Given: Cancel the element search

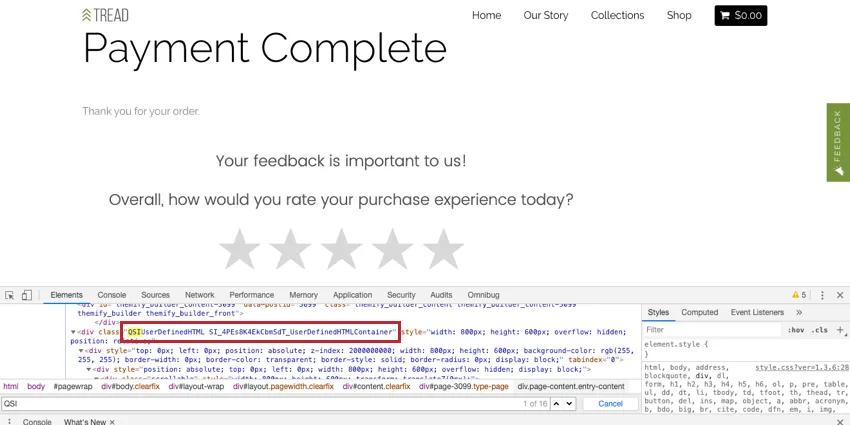Looking at the screenshot, I should point(610,403).
